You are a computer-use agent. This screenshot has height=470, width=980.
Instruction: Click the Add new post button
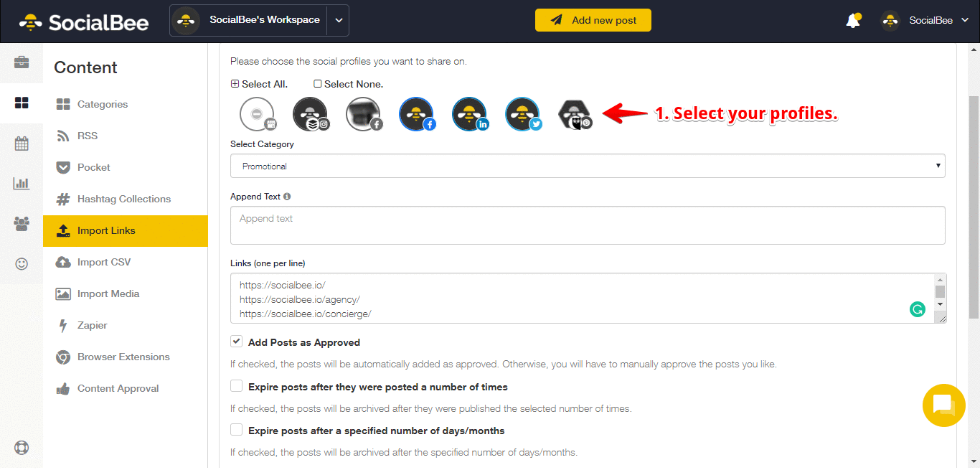(x=593, y=20)
